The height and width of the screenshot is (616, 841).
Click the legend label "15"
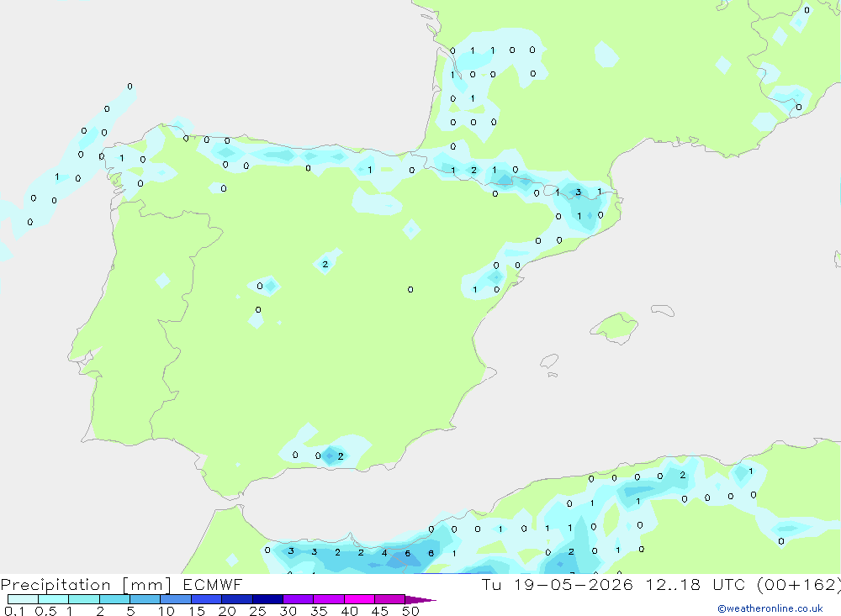[196, 611]
